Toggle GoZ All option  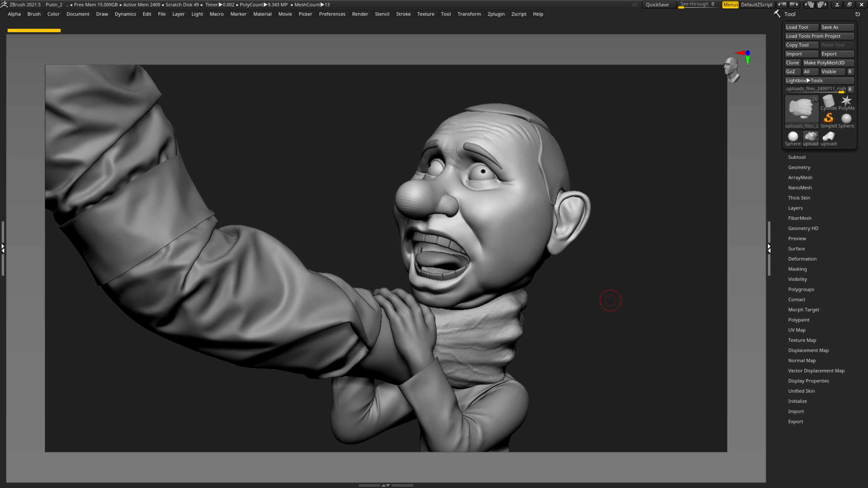coord(810,72)
